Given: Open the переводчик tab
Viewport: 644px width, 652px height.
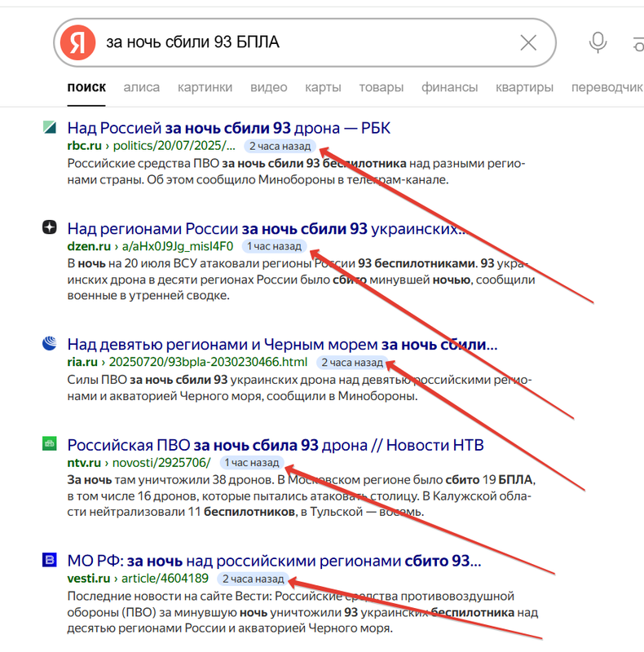Looking at the screenshot, I should [607, 87].
